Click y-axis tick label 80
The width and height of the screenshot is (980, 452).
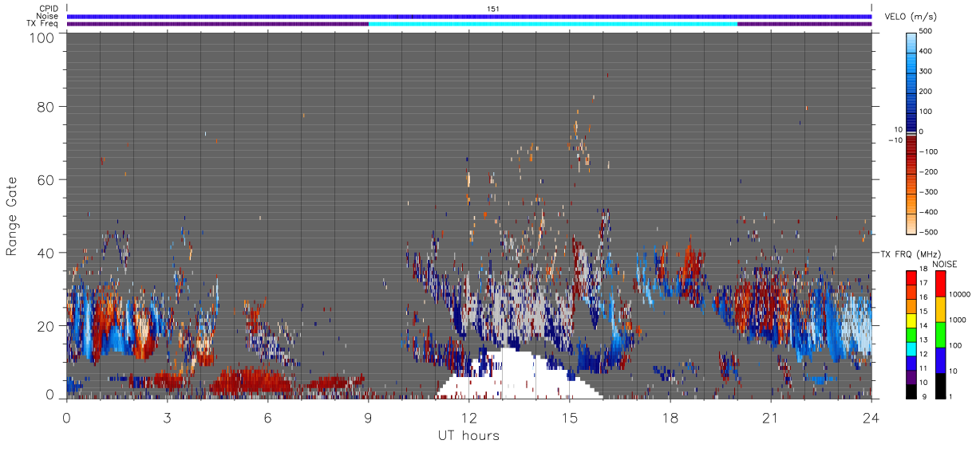click(45, 106)
